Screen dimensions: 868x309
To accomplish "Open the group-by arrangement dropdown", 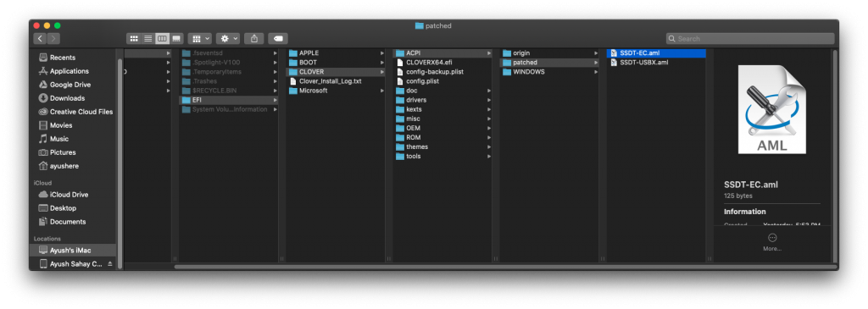I will click(x=199, y=39).
